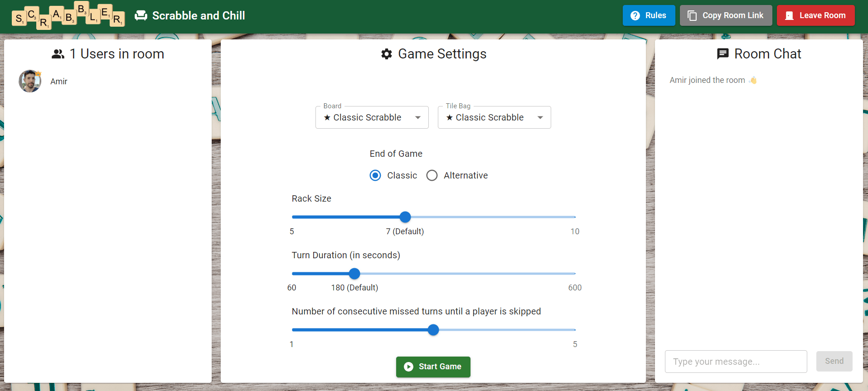Click the 'Amir joined the room' message
The image size is (868, 391).
tap(713, 80)
